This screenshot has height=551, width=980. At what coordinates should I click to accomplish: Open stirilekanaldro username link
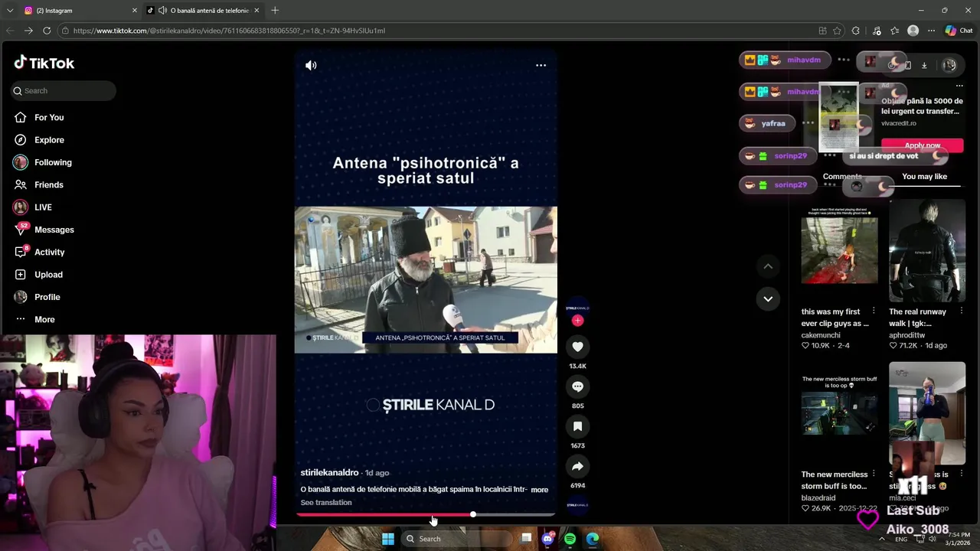329,473
